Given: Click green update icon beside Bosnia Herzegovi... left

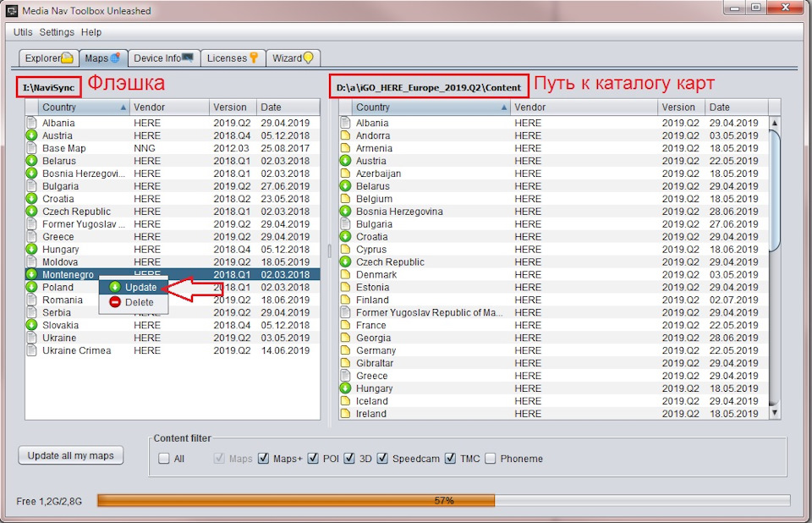Looking at the screenshot, I should 31,173.
